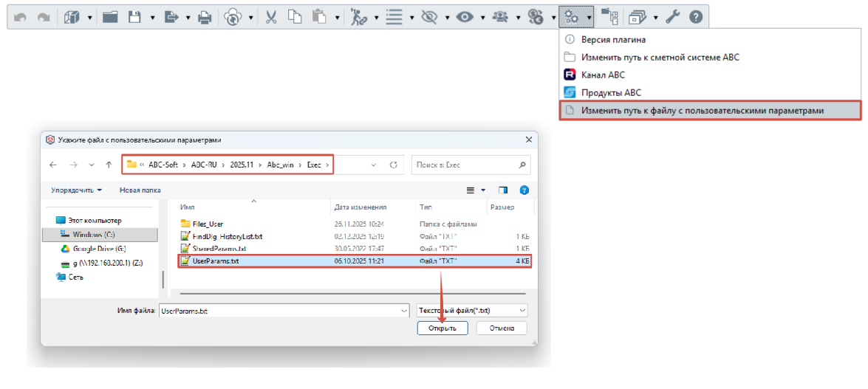Click the floppy disk save icon
This screenshot has height=389, width=868.
pyautogui.click(x=134, y=18)
